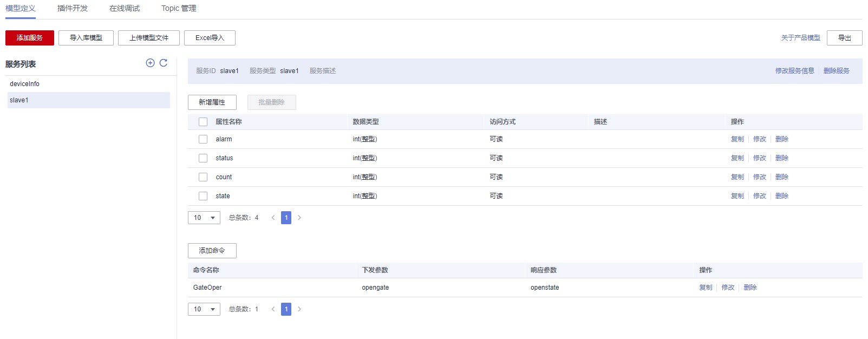Refresh the service list
Screen dimensions: 868x339
[x=164, y=63]
